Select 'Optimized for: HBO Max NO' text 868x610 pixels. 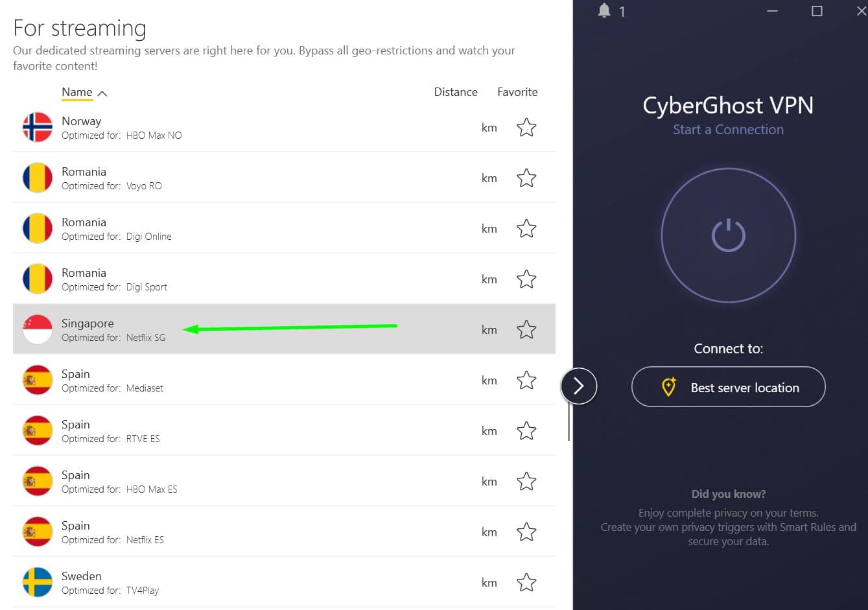point(122,135)
